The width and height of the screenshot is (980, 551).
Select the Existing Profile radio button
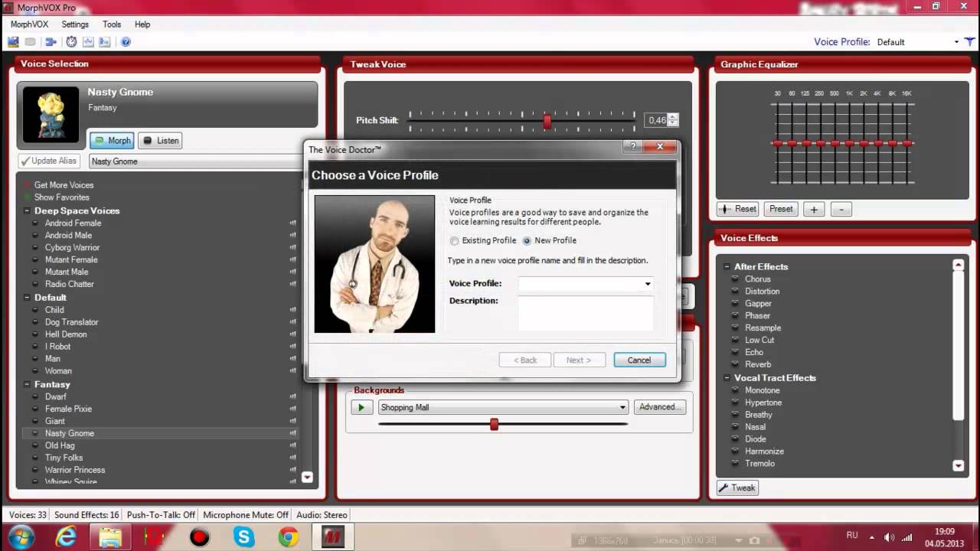click(x=455, y=240)
